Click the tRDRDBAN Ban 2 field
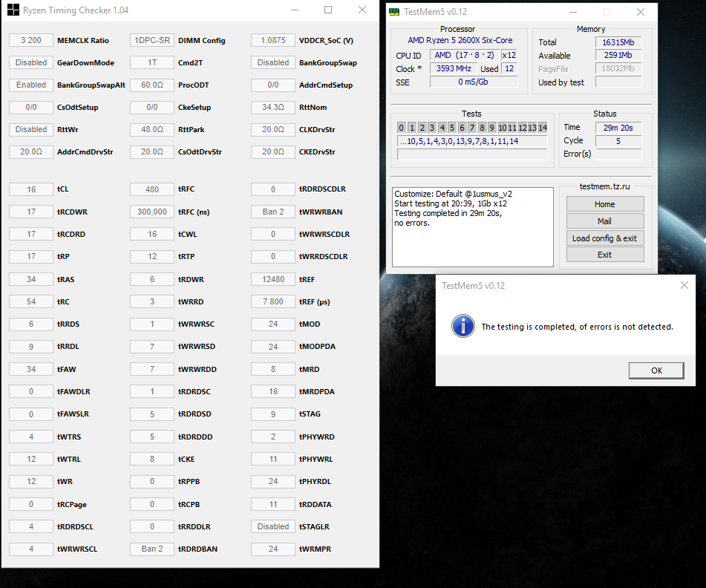This screenshot has height=588, width=706. (x=152, y=549)
